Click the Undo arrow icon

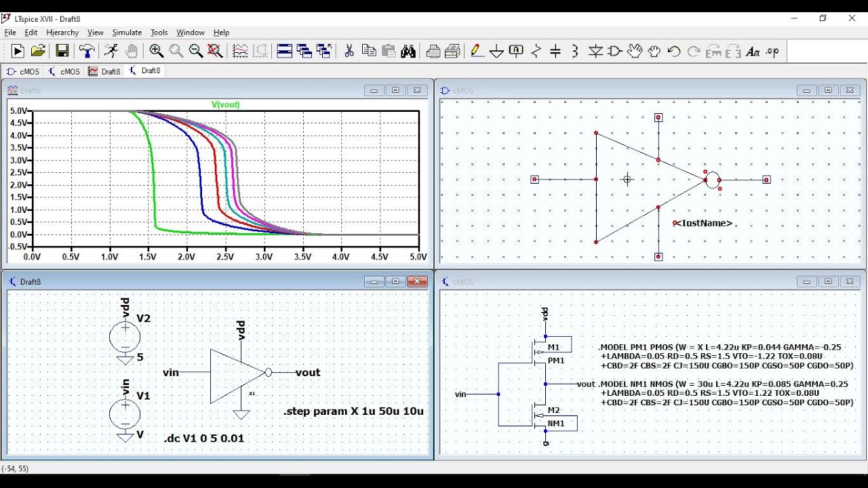[674, 51]
